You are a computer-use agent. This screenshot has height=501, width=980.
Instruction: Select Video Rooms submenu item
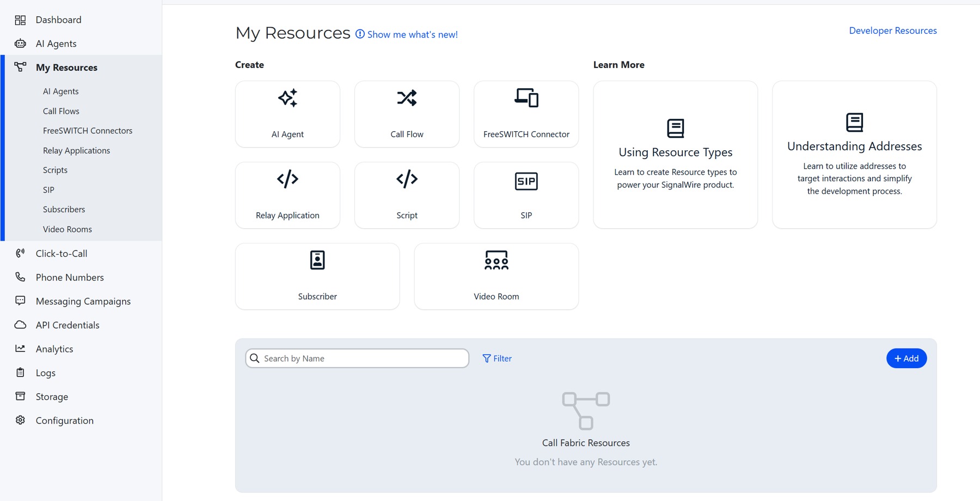tap(68, 229)
